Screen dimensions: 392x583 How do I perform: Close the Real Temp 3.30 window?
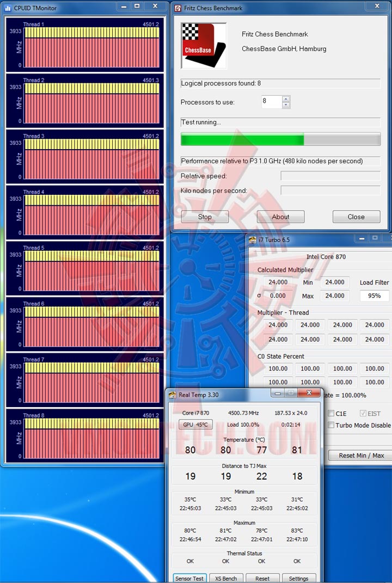coord(309,392)
